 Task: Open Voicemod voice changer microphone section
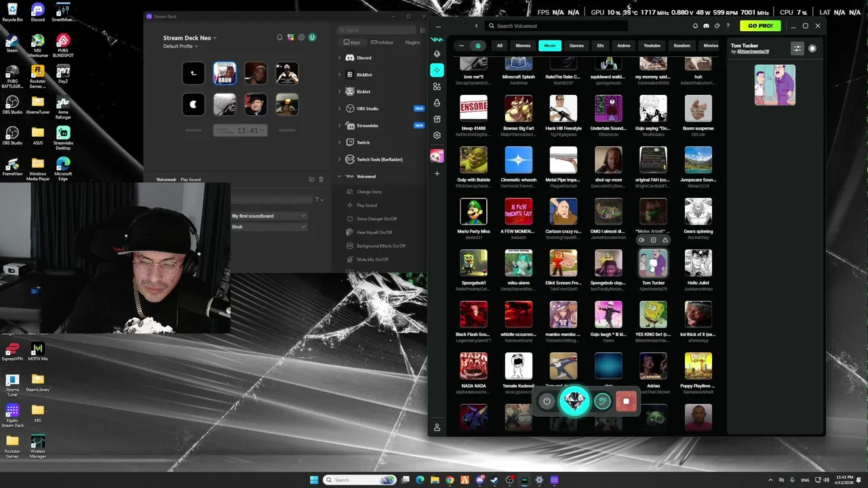click(437, 54)
